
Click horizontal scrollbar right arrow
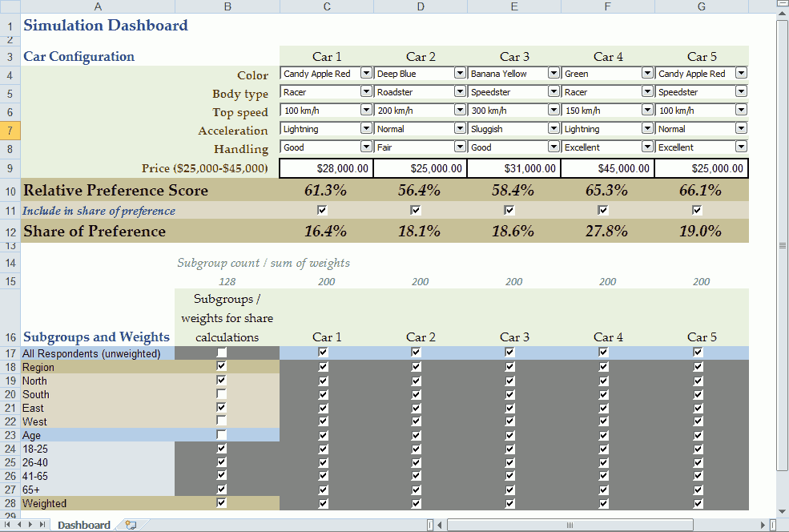763,525
